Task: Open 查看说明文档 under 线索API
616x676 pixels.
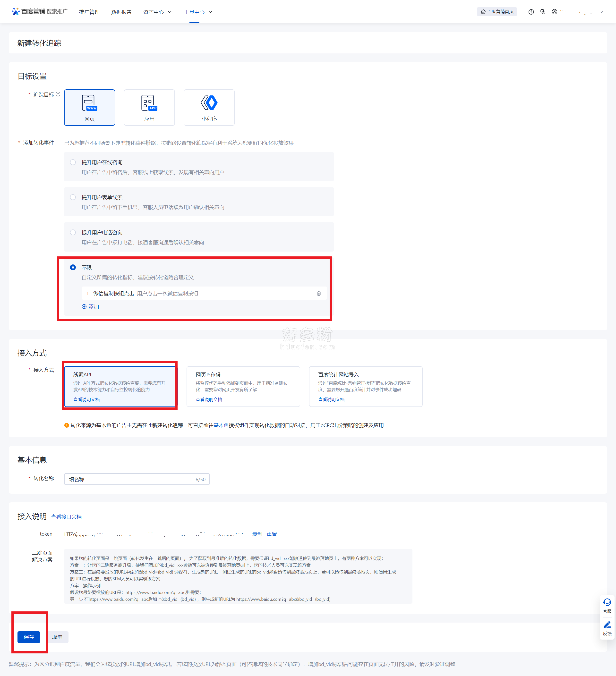Action: [x=86, y=399]
